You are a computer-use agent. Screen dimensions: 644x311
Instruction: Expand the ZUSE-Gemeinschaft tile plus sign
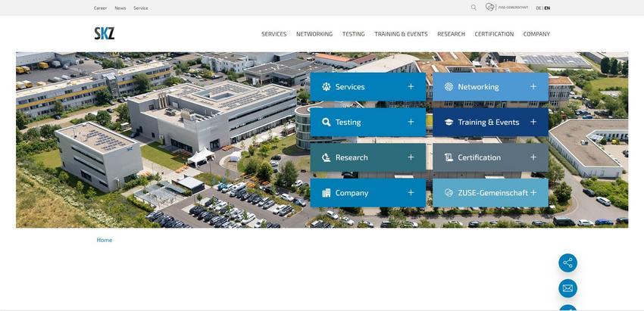(x=533, y=192)
